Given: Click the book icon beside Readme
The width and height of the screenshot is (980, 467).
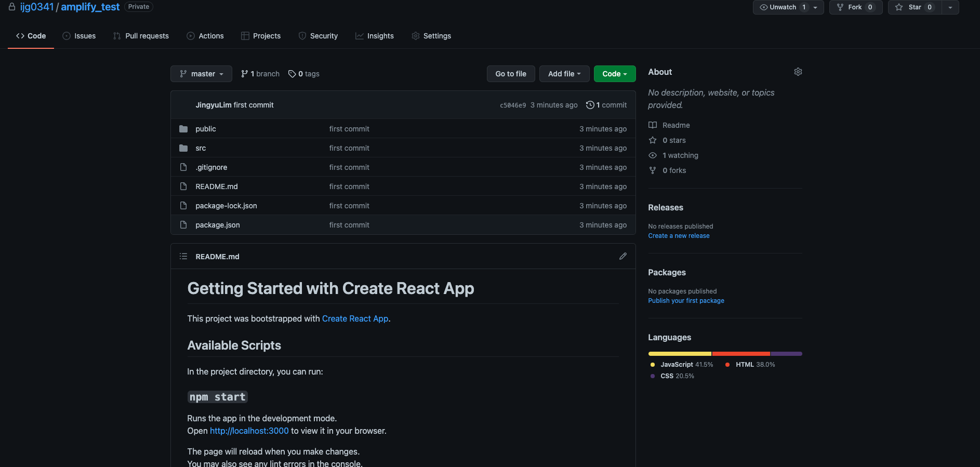Looking at the screenshot, I should (x=653, y=125).
